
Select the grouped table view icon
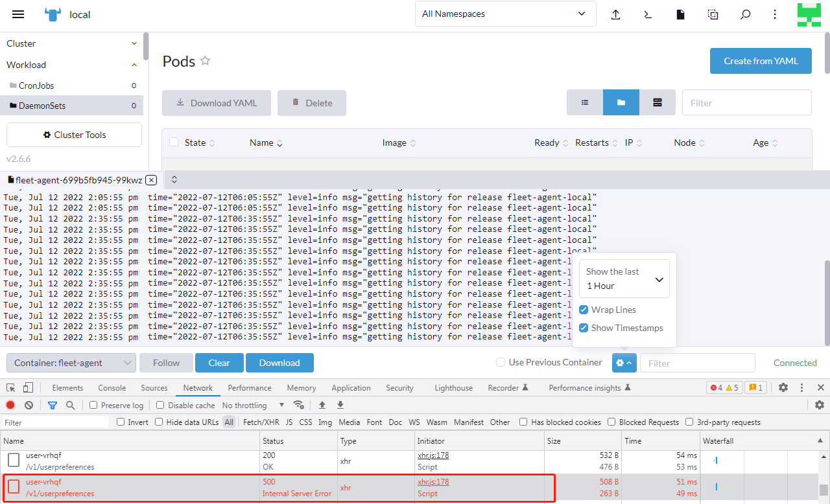coord(658,102)
